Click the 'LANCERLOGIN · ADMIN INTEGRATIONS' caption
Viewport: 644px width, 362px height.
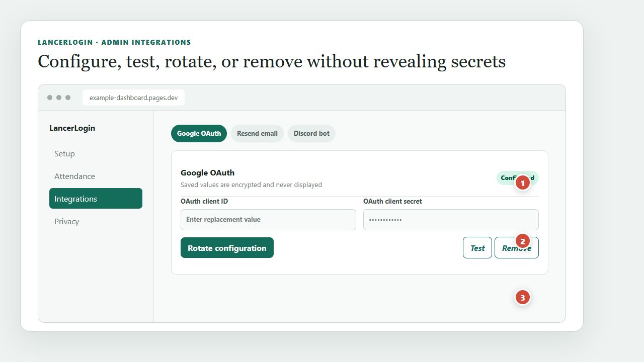pos(114,42)
